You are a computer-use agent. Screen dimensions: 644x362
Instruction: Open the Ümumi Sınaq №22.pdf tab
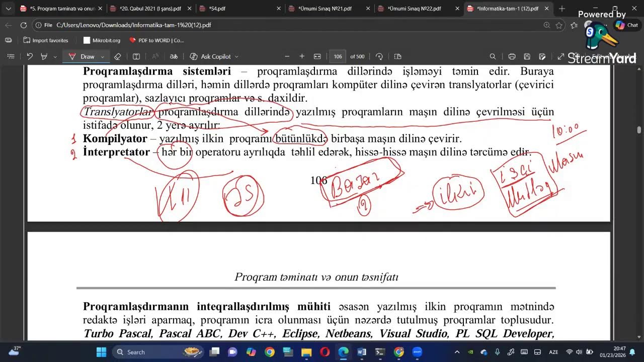(419, 9)
